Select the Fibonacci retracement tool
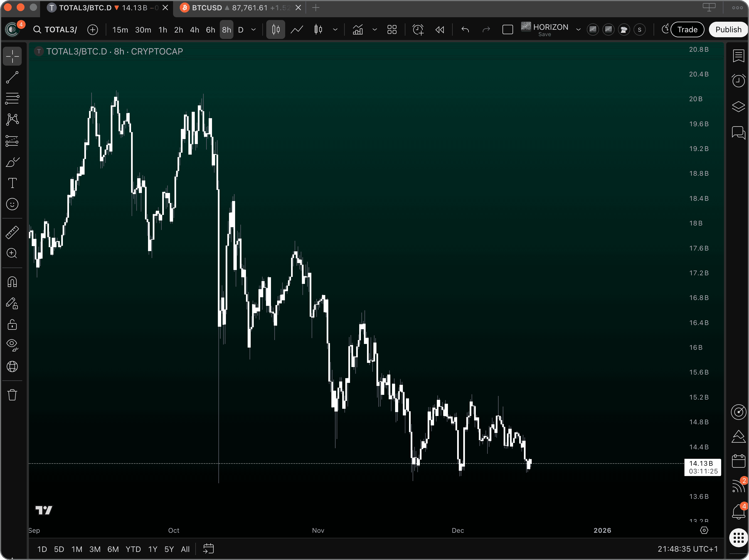 (x=12, y=98)
